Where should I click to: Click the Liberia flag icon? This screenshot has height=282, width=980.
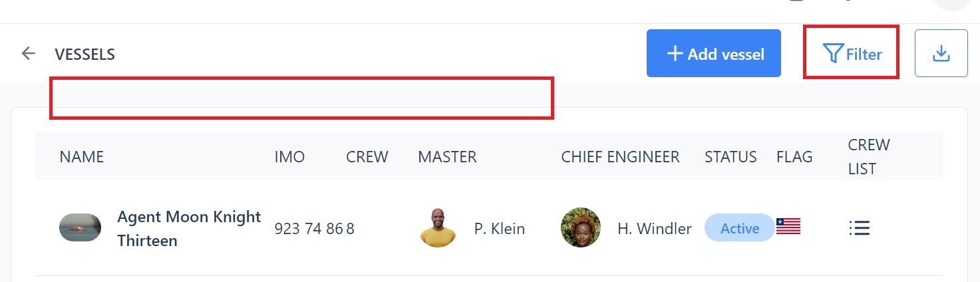[788, 227]
